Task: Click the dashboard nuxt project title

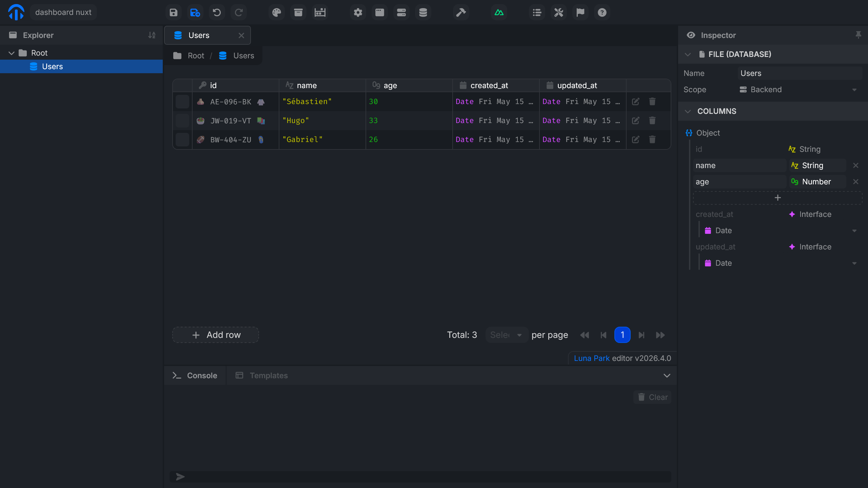Action: point(63,13)
